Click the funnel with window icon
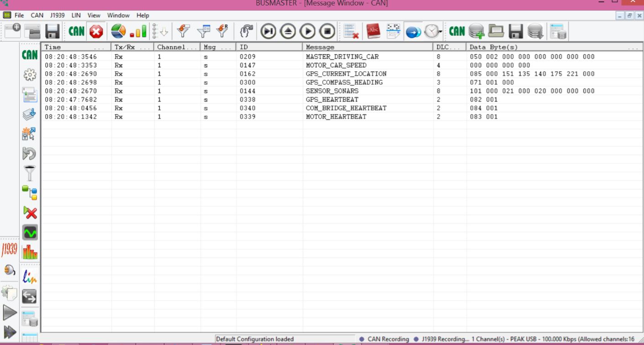Viewport: 644px width, 345px height. (203, 31)
